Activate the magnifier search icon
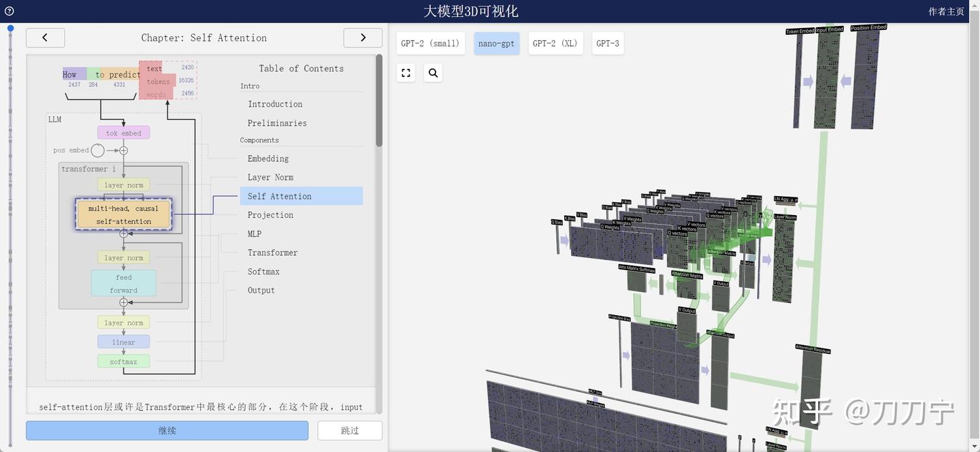This screenshot has width=980, height=452. coord(433,72)
